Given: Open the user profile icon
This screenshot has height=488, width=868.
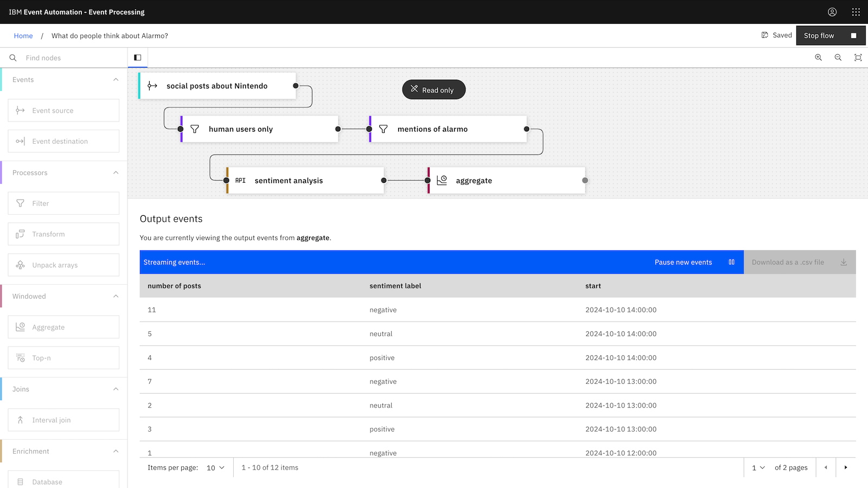Looking at the screenshot, I should (x=832, y=12).
